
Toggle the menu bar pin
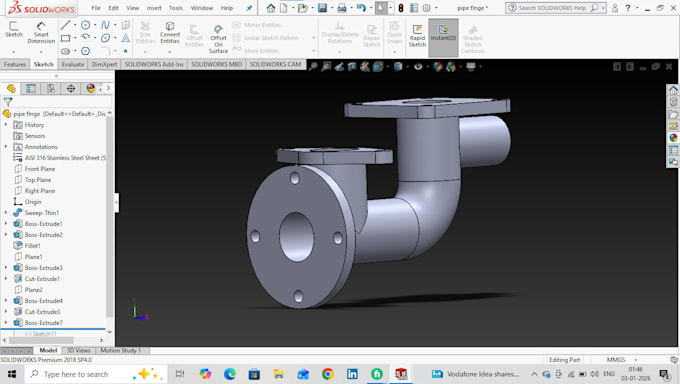(x=249, y=8)
